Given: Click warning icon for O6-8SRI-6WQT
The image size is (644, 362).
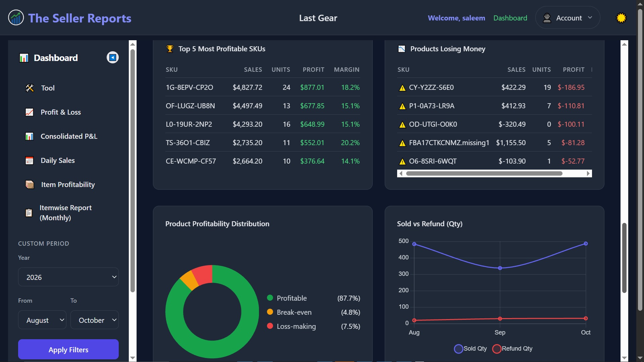Looking at the screenshot, I should pyautogui.click(x=402, y=162).
